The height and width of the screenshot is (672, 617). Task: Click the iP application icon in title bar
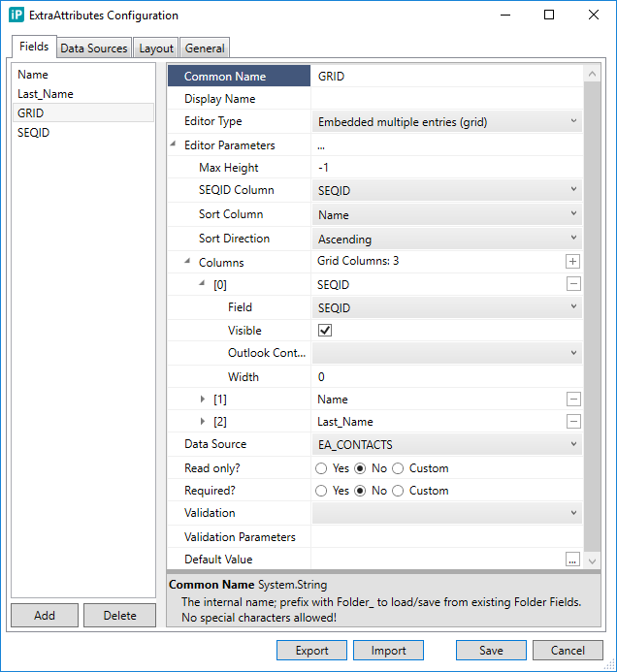[x=16, y=15]
